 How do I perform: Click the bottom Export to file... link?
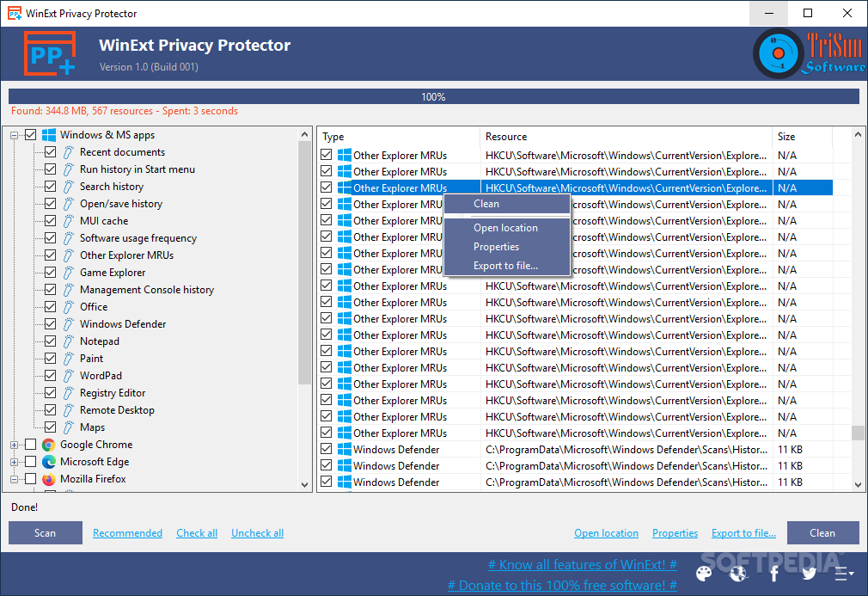pos(743,533)
